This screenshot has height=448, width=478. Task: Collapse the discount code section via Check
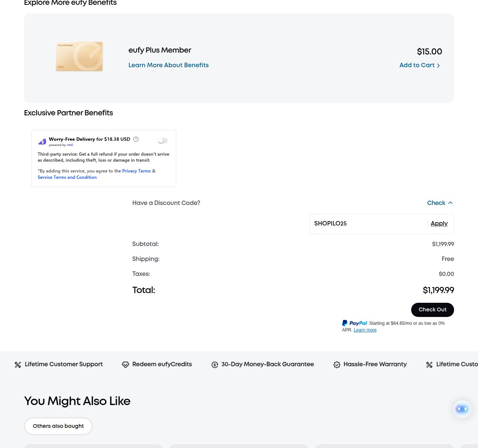tap(440, 203)
